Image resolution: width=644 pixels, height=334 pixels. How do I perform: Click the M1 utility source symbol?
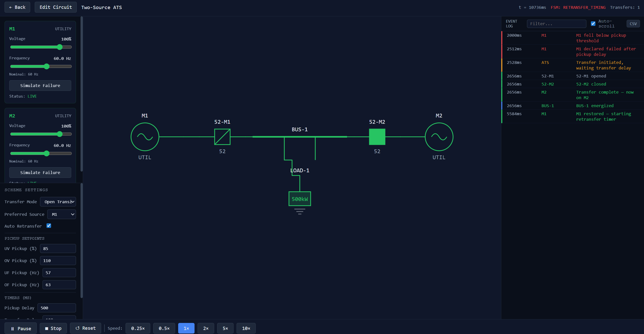[145, 137]
